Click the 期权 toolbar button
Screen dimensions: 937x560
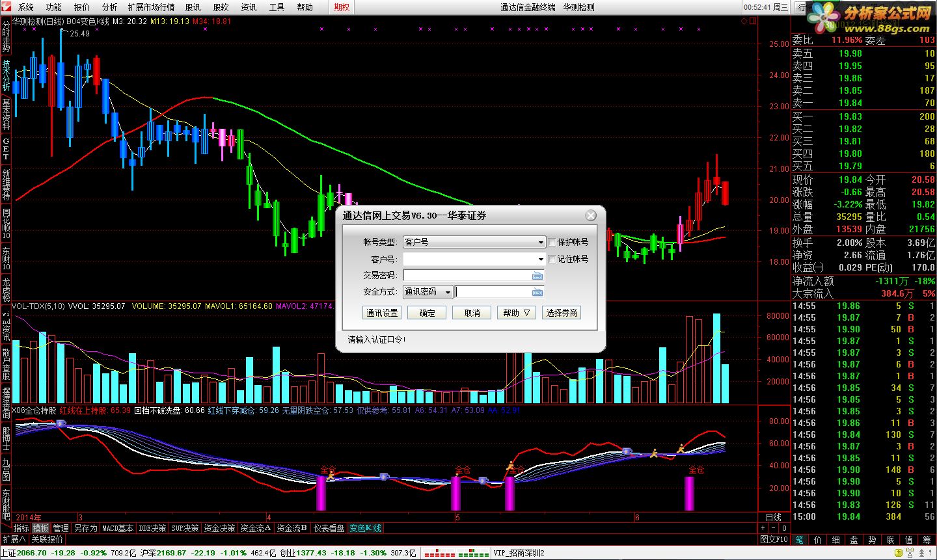click(x=342, y=7)
